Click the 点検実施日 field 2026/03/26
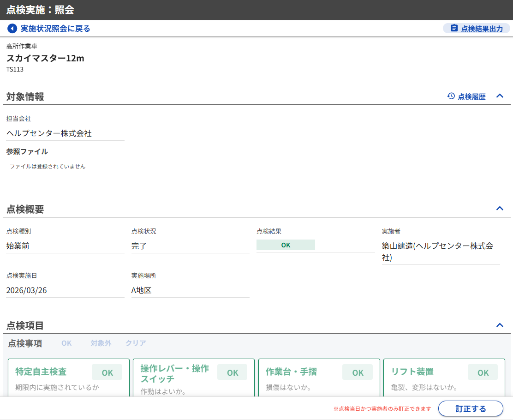The height and width of the screenshot is (420, 513). pos(65,290)
